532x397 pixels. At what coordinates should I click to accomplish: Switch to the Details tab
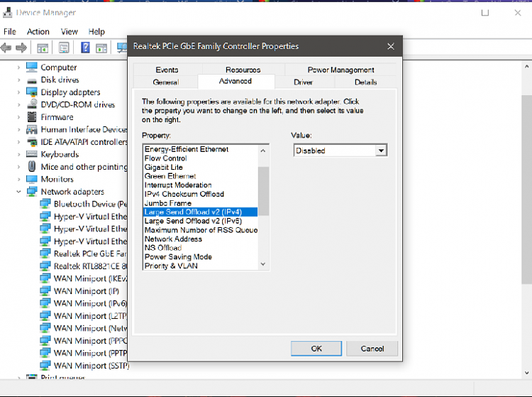365,82
